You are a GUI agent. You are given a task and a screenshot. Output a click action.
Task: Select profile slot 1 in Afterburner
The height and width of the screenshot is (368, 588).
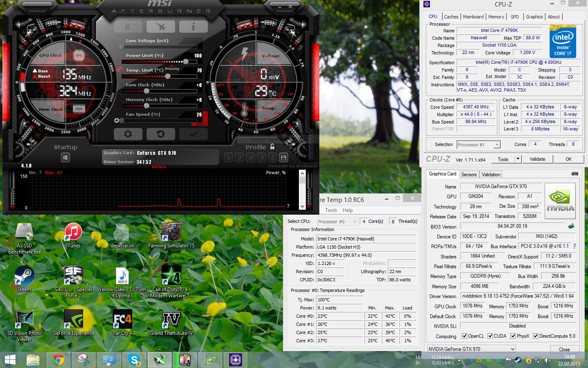[x=229, y=157]
